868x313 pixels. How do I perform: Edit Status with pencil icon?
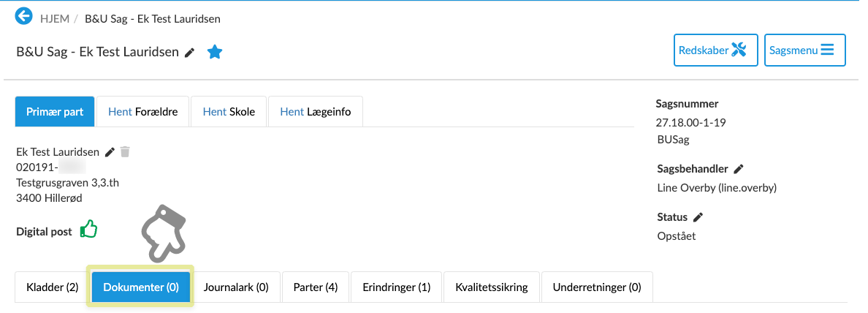(x=698, y=217)
